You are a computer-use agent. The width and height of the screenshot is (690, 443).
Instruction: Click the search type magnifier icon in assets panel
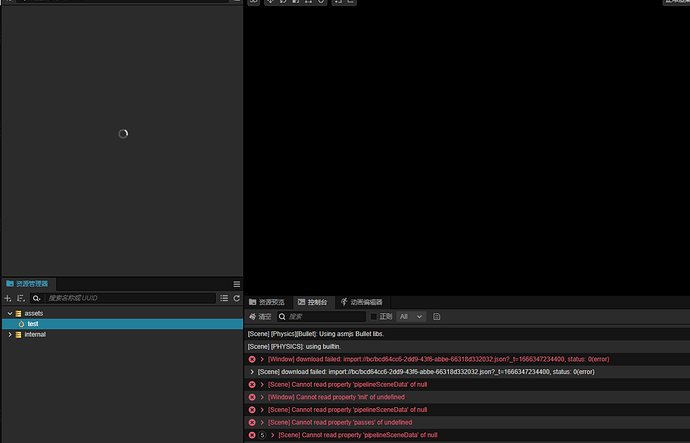point(37,298)
